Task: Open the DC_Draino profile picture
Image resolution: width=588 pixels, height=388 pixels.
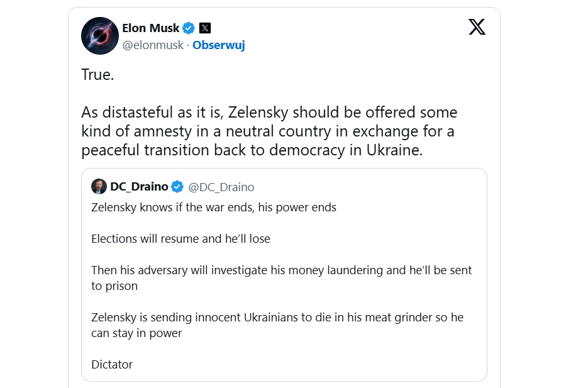Action: [x=99, y=187]
